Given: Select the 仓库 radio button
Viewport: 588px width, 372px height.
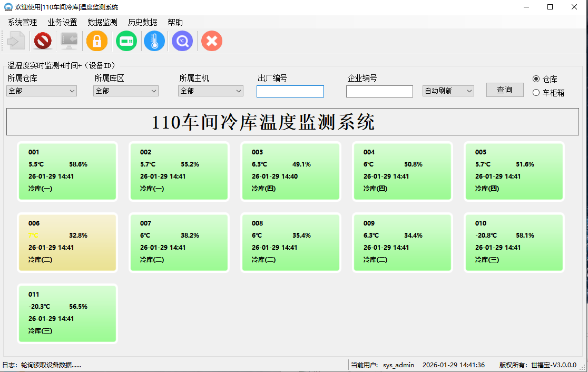Looking at the screenshot, I should pyautogui.click(x=536, y=79).
